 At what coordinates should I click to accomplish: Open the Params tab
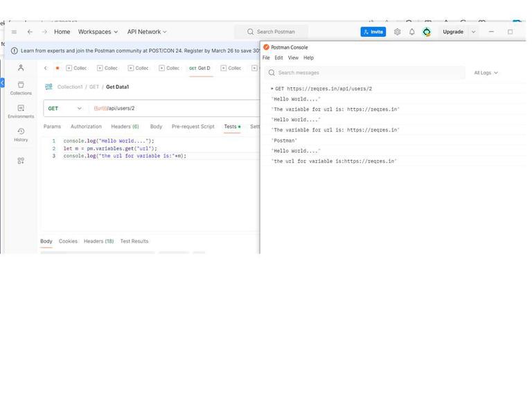coord(52,127)
